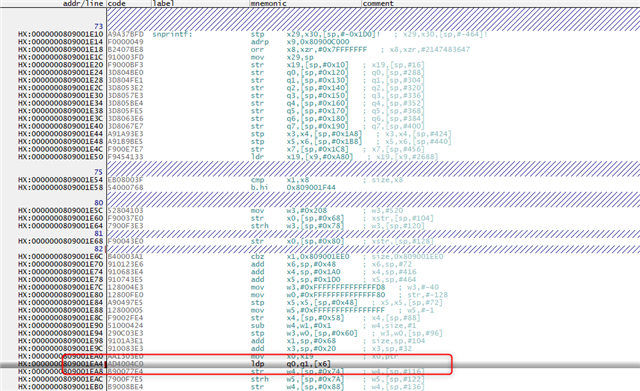Viewport: 640px width, 391px height.
Task: Click comment q6,[sp,#384]
Action: [398, 119]
